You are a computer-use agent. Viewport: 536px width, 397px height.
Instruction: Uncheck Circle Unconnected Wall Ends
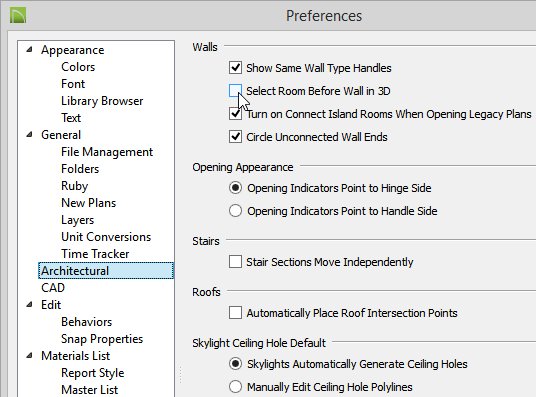pos(235,137)
